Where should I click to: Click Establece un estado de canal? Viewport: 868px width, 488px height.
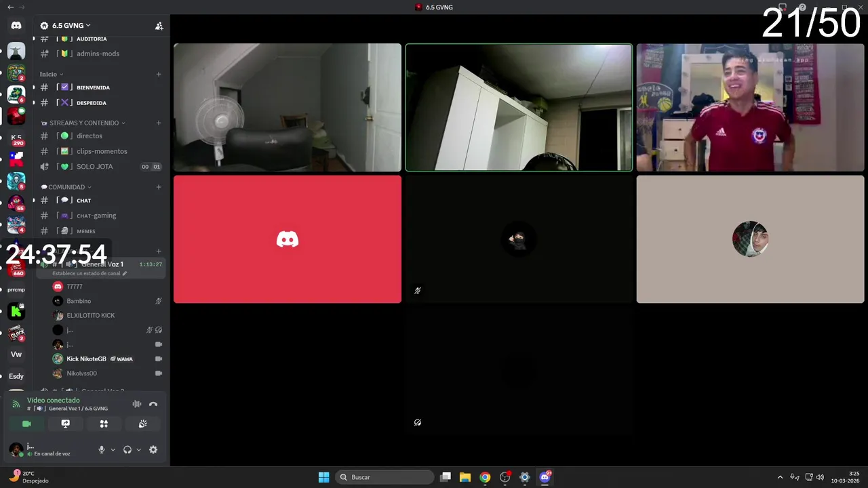86,273
